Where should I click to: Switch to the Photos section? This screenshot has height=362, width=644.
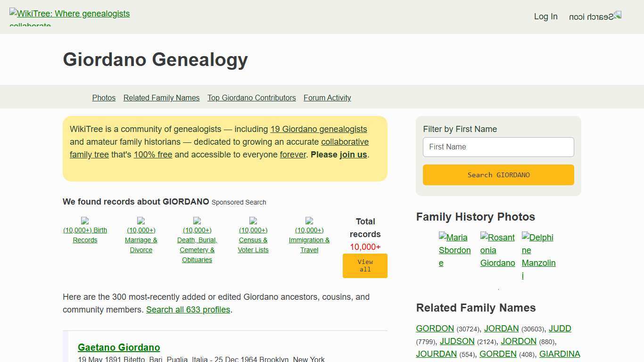(x=104, y=98)
